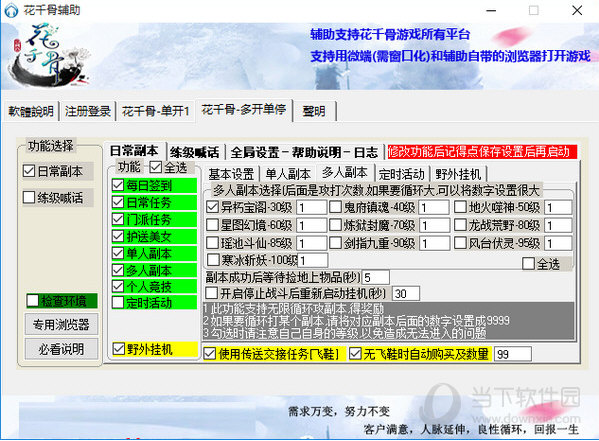
Task: Open the 花千骨-单开1 tab
Action: pos(155,111)
